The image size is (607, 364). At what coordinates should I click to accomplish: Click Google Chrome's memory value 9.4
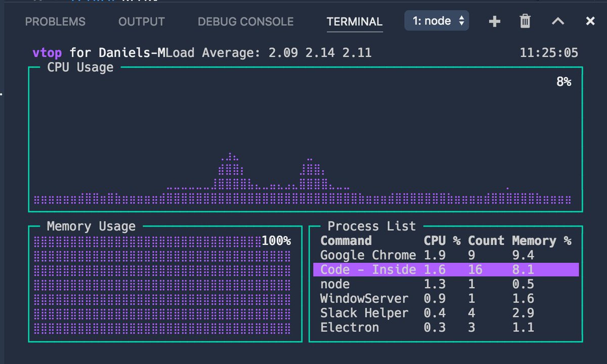pyautogui.click(x=523, y=255)
